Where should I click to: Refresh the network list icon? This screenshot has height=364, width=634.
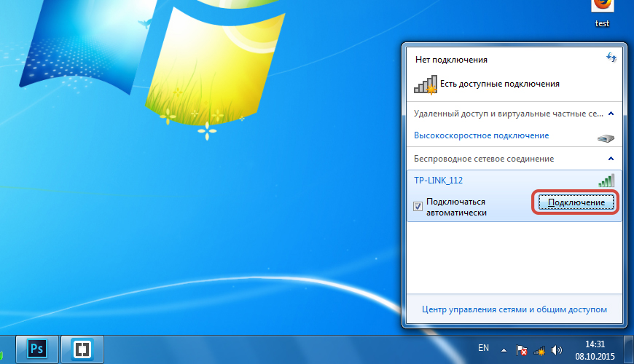pyautogui.click(x=611, y=58)
